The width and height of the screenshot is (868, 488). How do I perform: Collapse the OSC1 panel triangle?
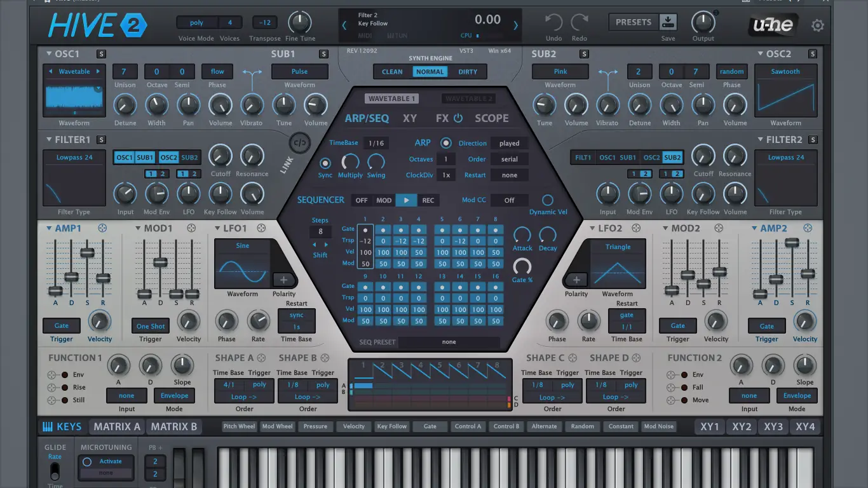(x=49, y=54)
